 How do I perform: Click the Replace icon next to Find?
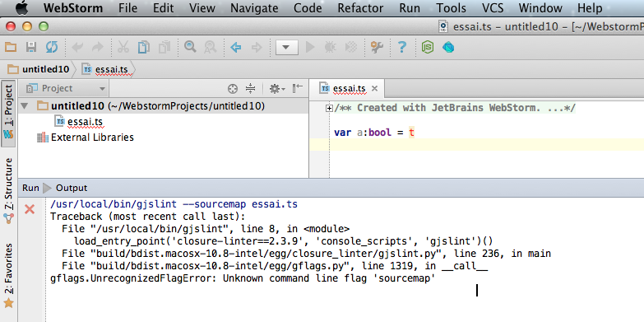211,47
